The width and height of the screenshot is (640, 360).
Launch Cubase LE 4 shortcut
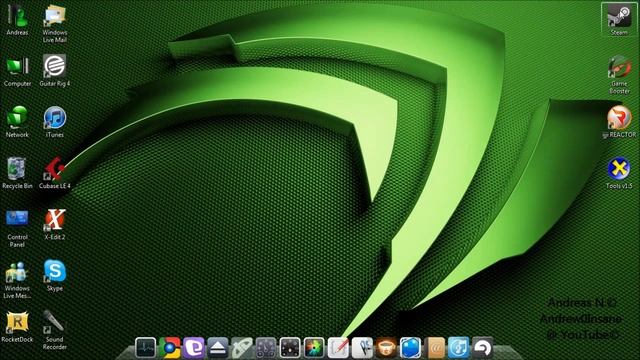coord(55,169)
